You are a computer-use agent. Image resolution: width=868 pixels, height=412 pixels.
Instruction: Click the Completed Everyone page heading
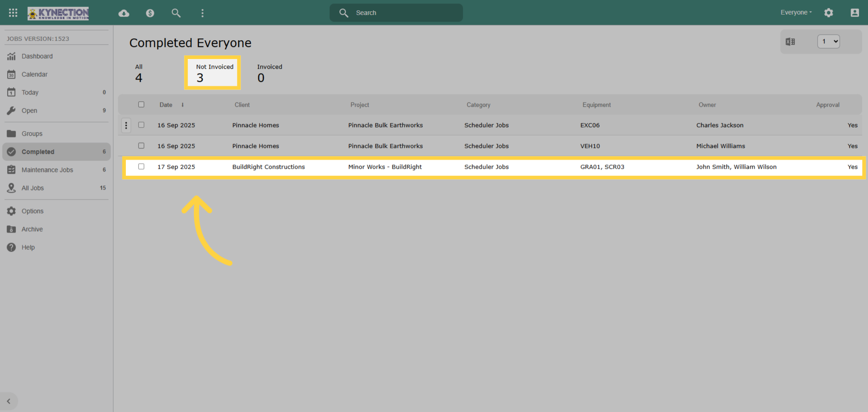190,43
